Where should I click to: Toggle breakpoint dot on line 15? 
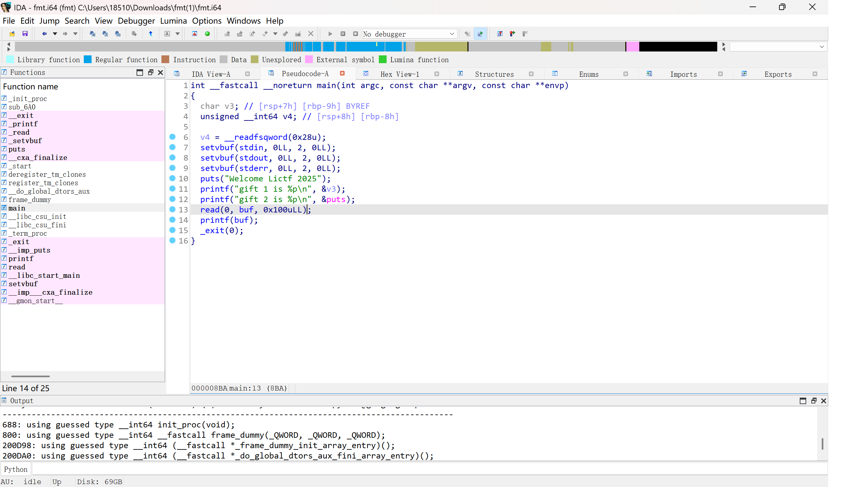(x=172, y=230)
